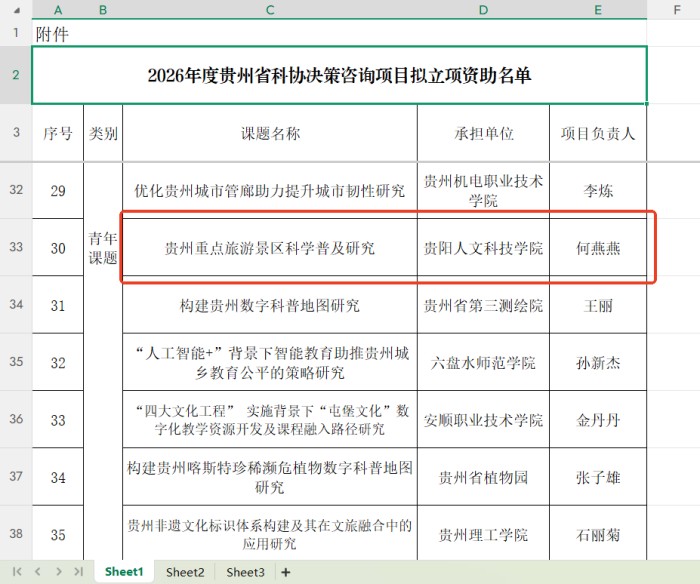Go to previous sheet using arrow icon
Screen dimensions: 700x584
click(36, 572)
